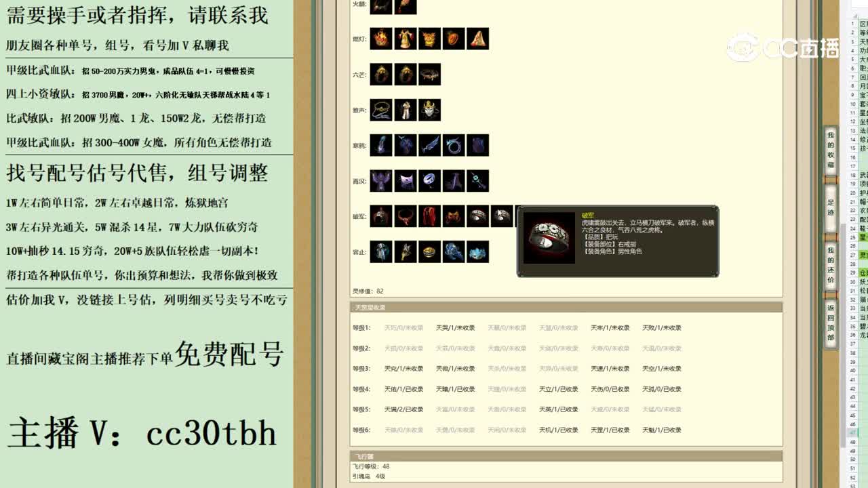The width and height of the screenshot is (868, 488).
Task: Click the cyan staff icon in 霄汉 row
Action: 477,180
